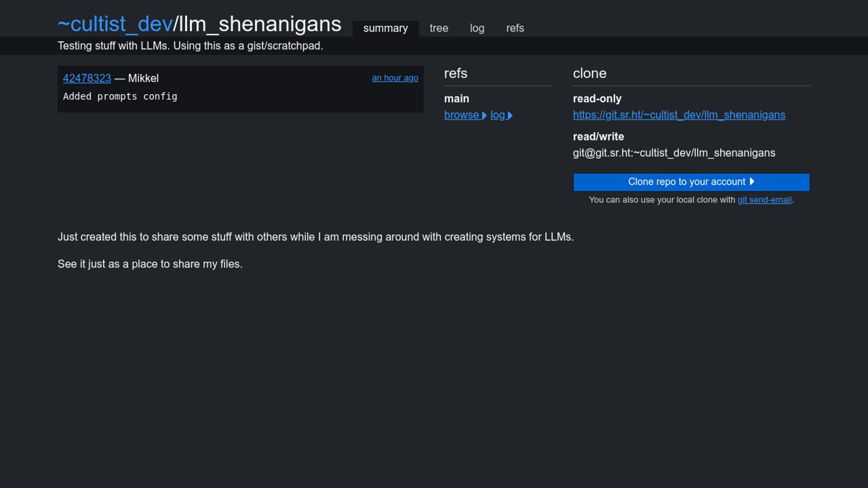Browse the main branch files
Image resolution: width=868 pixels, height=488 pixels.
point(461,115)
